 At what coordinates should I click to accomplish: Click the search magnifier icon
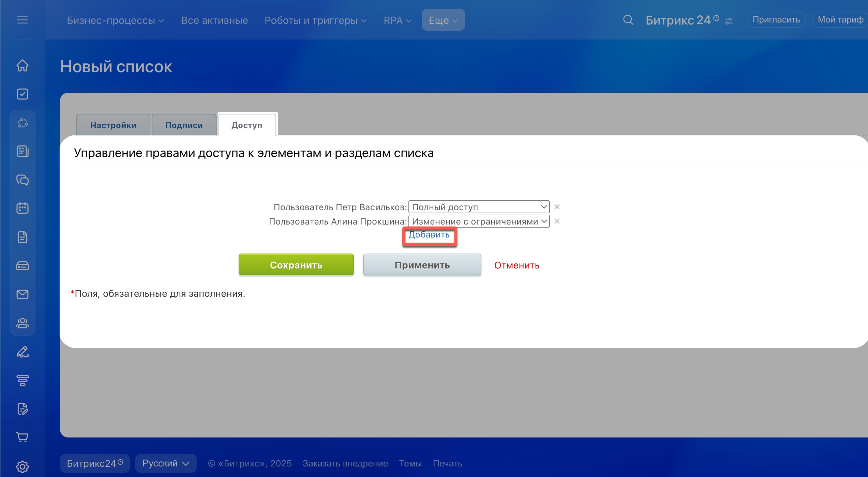628,20
